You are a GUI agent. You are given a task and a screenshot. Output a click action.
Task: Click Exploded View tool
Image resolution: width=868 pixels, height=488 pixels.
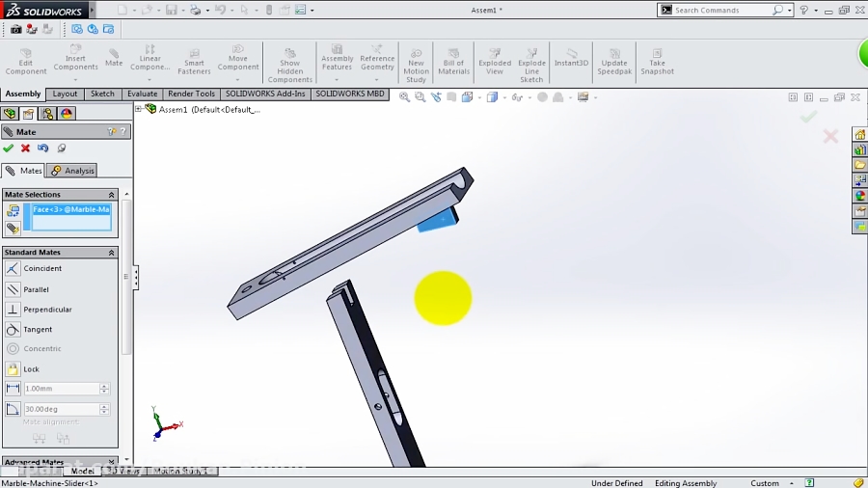(495, 61)
